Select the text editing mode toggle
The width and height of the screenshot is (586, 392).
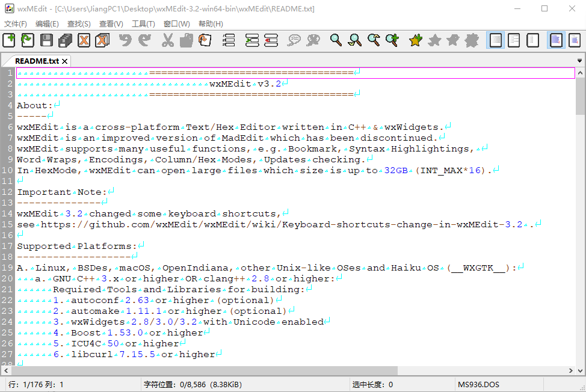coord(556,40)
